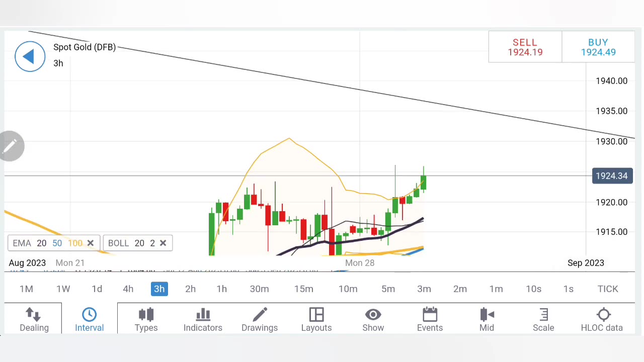Select the 3m interval
The image size is (644, 362).
click(424, 289)
